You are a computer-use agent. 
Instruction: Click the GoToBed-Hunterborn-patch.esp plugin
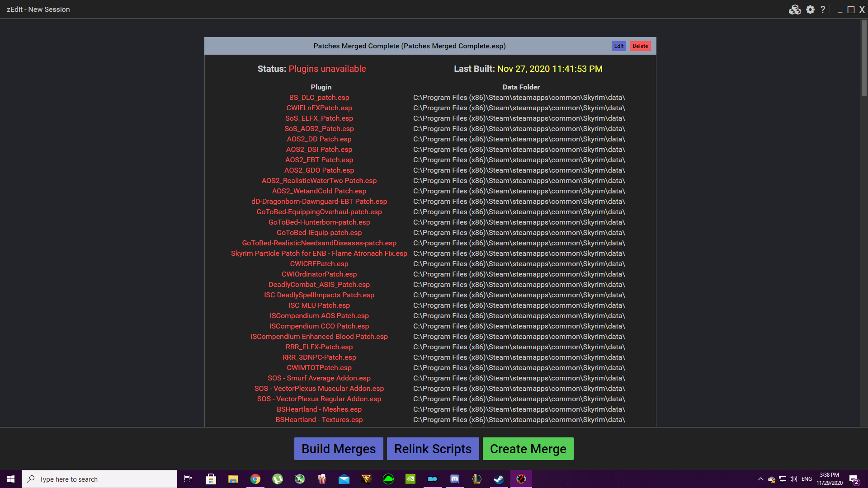(x=319, y=222)
